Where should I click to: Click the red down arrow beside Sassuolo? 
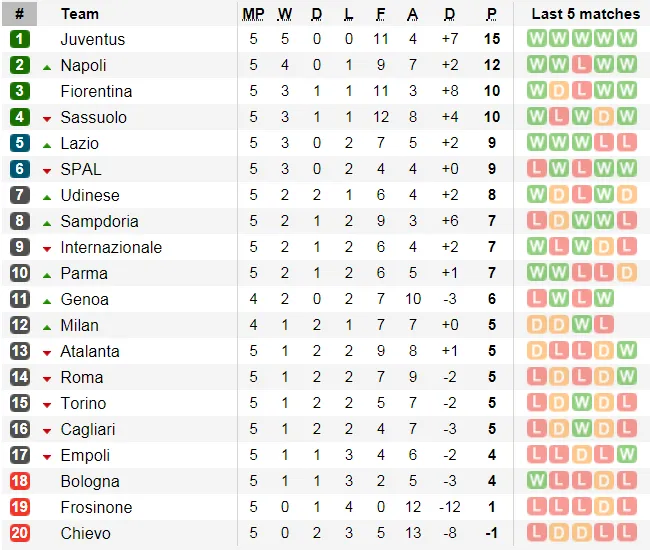click(x=47, y=118)
